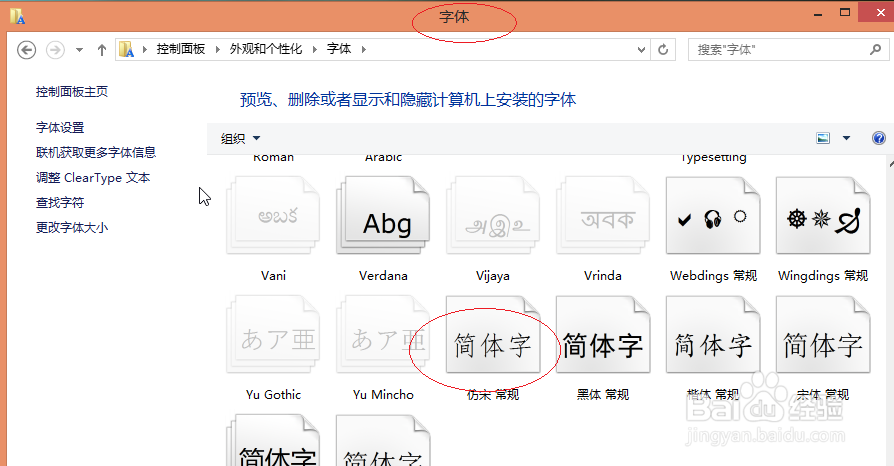Open 字体设置 in left pane
Viewport: 894px width, 466px height.
point(60,128)
